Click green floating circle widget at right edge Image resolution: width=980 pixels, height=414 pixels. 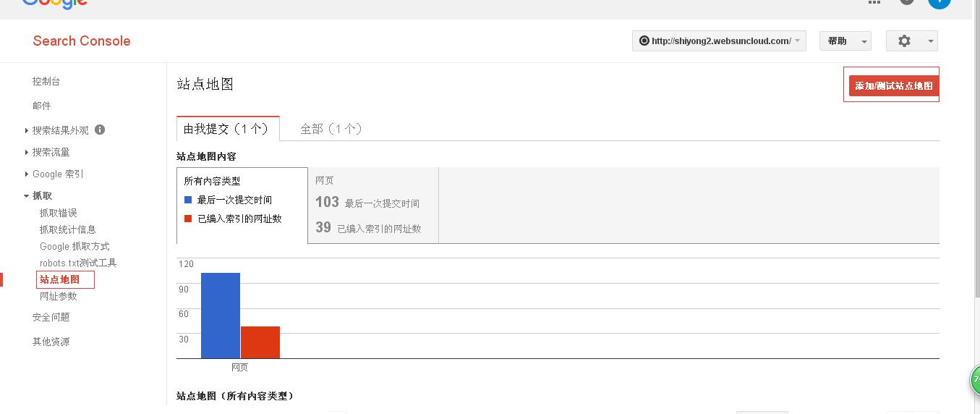click(x=974, y=379)
